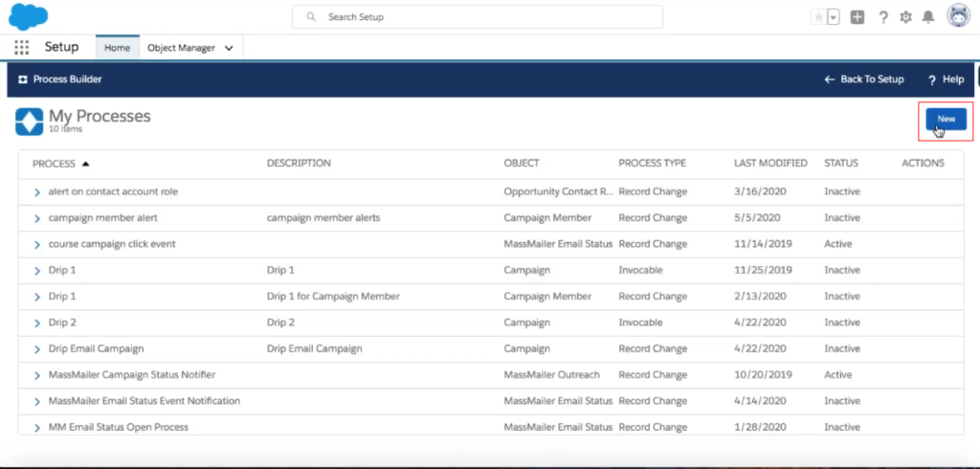Image resolution: width=980 pixels, height=469 pixels.
Task: Focus the Search Setup field
Action: (478, 17)
